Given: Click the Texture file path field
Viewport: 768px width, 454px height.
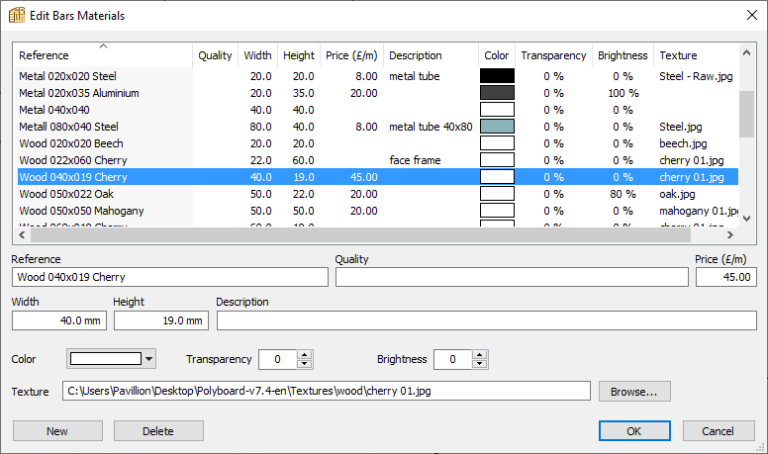Looking at the screenshot, I should coord(326,391).
